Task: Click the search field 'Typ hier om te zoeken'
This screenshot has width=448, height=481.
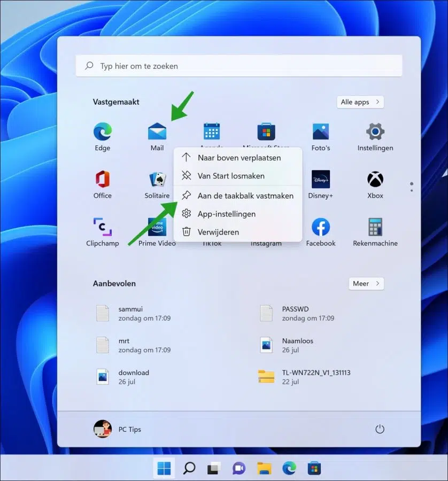Action: click(x=239, y=66)
